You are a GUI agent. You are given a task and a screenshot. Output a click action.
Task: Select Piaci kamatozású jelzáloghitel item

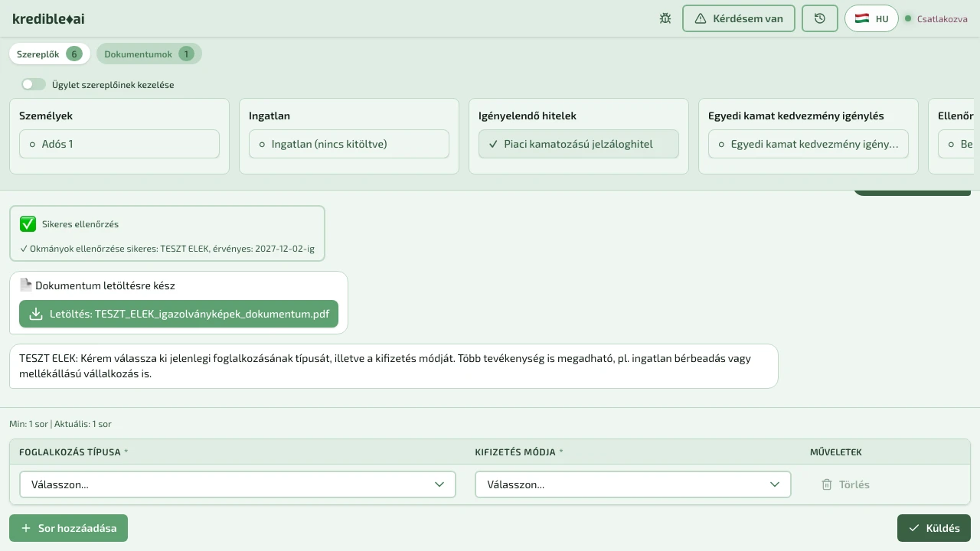[x=579, y=144]
